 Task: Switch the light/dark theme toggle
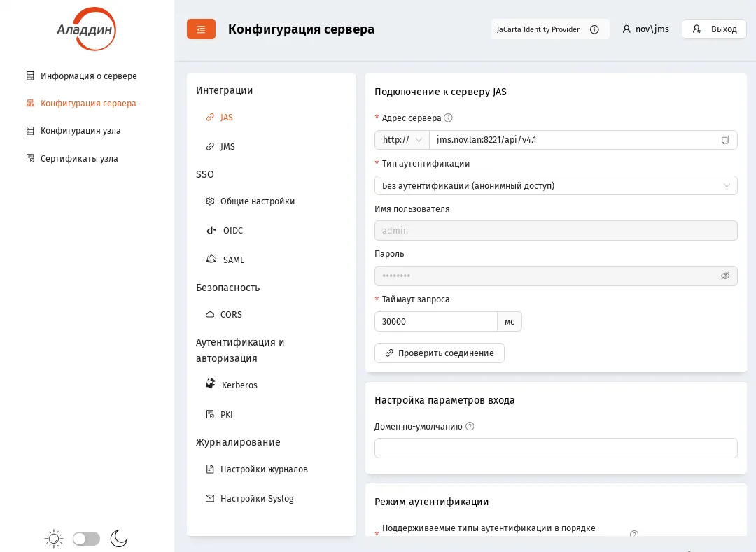(x=86, y=539)
